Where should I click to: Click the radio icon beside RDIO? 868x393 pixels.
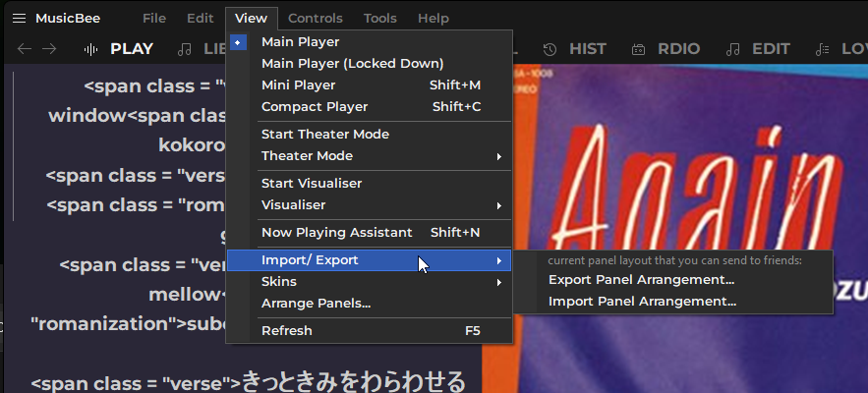click(638, 49)
